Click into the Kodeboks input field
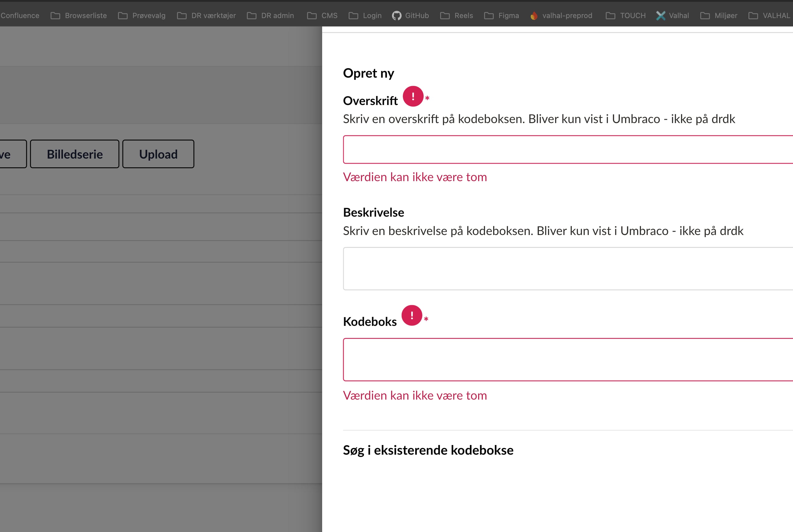The image size is (793, 532). point(567,359)
